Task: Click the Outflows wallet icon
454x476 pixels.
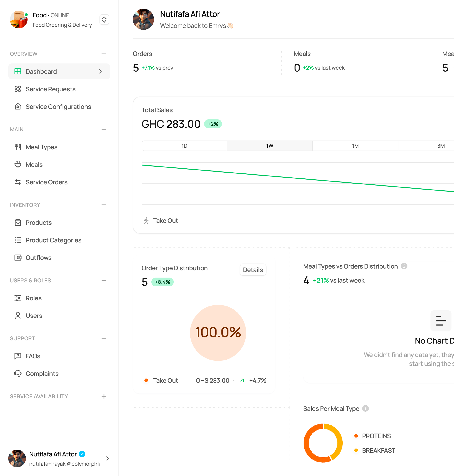Action: (x=18, y=258)
